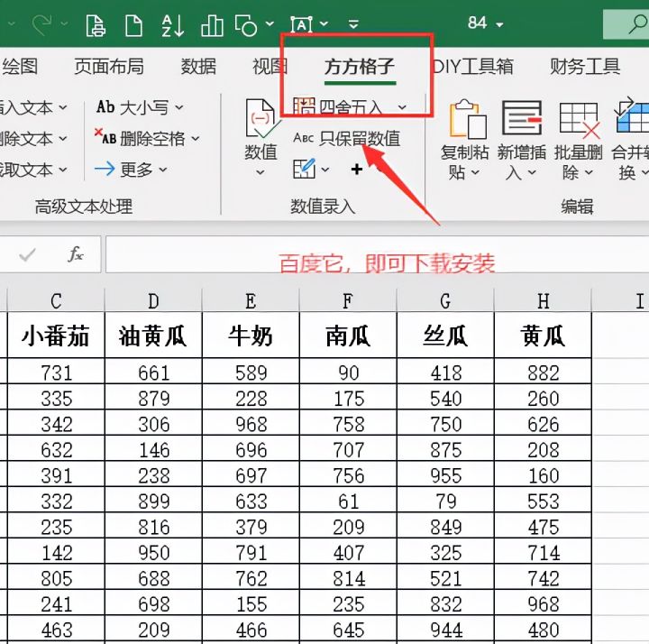Viewport: 649px width, 644px height.
Task: Open the 财务工具 tab
Action: click(585, 66)
